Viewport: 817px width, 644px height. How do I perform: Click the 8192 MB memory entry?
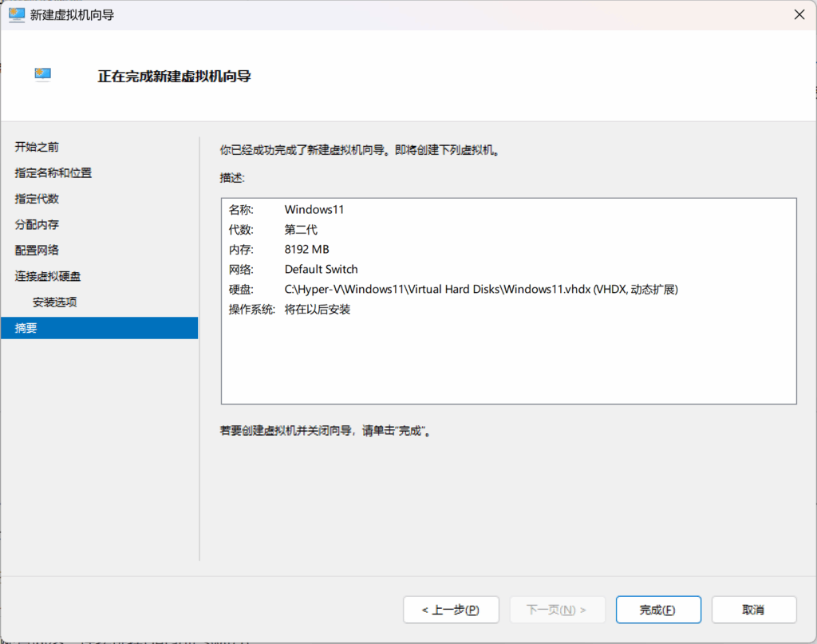click(306, 249)
